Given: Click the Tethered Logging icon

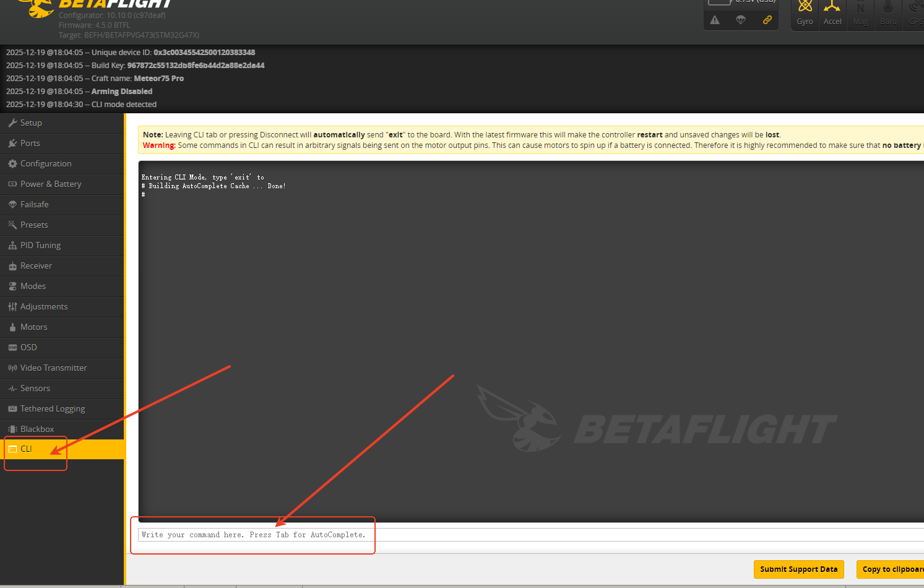Looking at the screenshot, I should (x=12, y=409).
